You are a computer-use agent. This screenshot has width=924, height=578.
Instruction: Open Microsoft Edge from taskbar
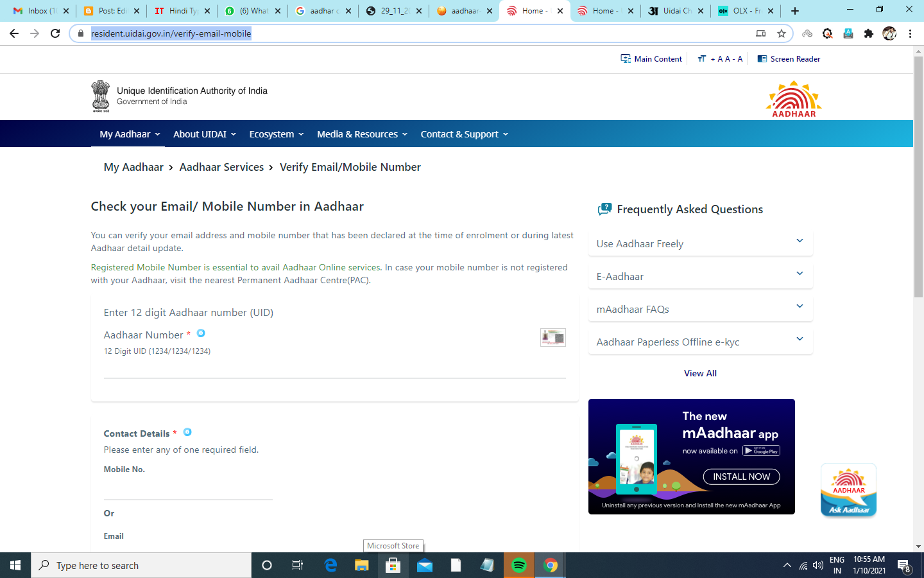[330, 565]
